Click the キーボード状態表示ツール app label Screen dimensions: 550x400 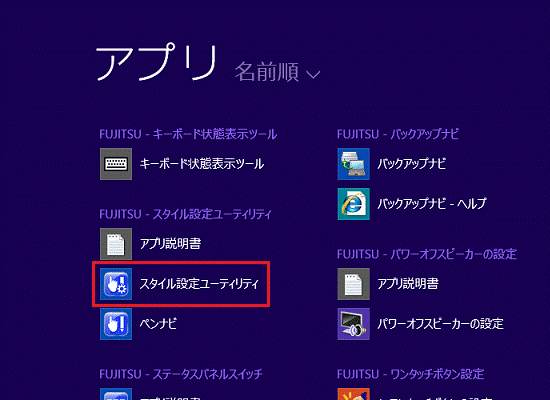[202, 164]
